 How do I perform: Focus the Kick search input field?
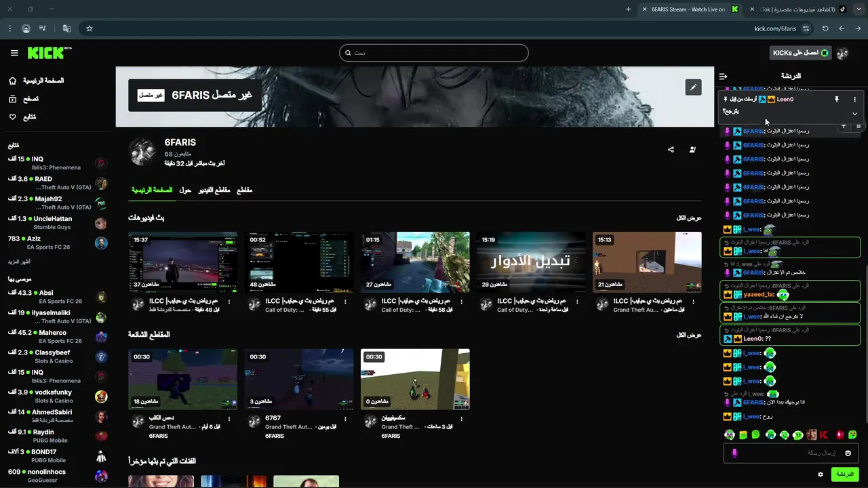pyautogui.click(x=434, y=53)
